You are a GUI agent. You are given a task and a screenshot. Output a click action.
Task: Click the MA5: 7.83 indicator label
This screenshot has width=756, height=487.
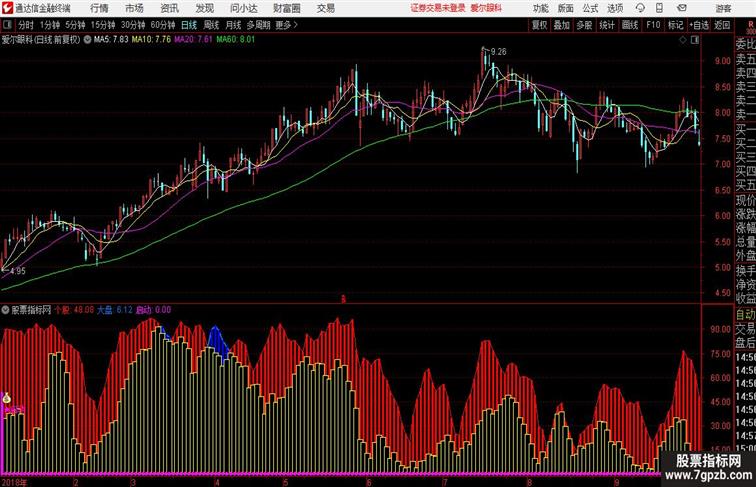(111, 40)
